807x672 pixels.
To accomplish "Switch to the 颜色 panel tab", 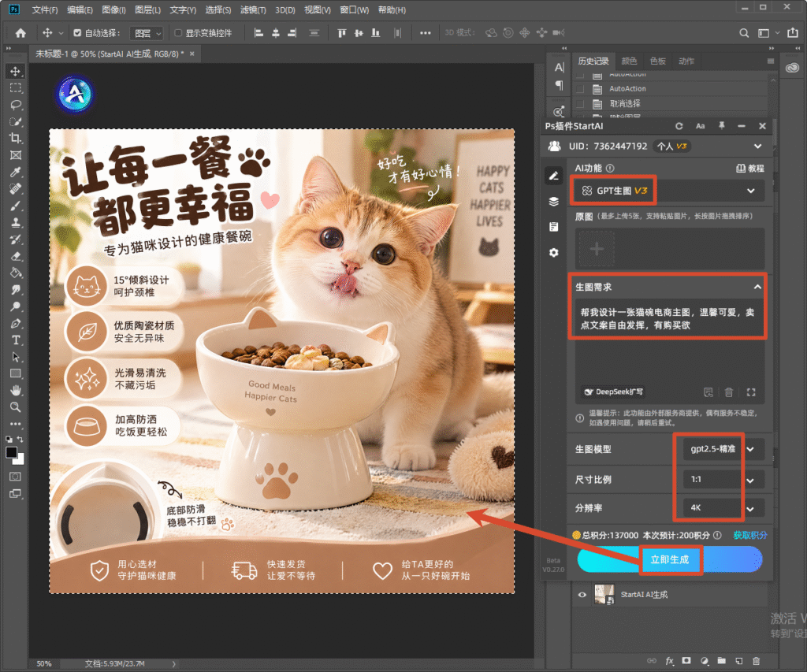I will coord(629,61).
